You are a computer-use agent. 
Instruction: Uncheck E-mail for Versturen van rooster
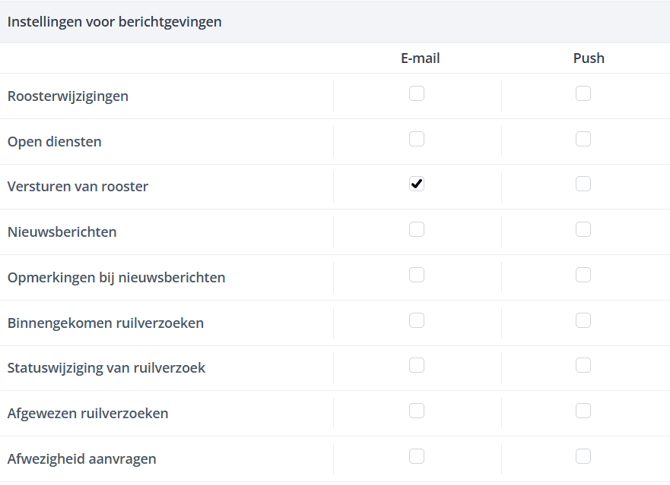417,184
